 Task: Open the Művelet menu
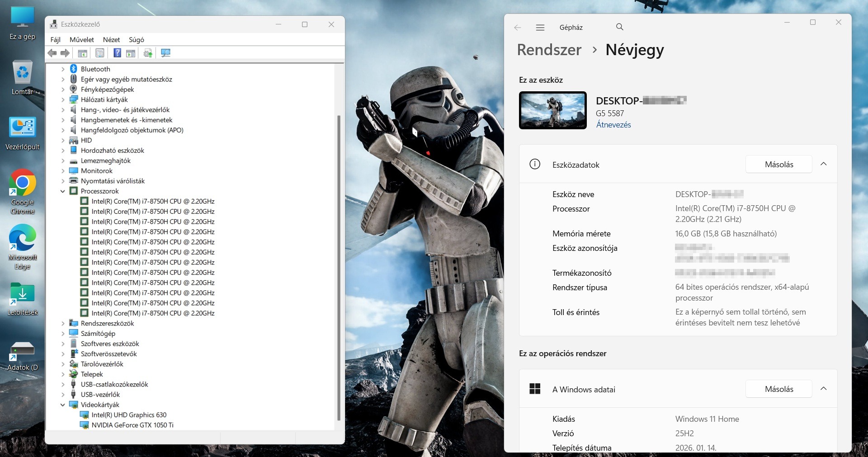coord(82,40)
